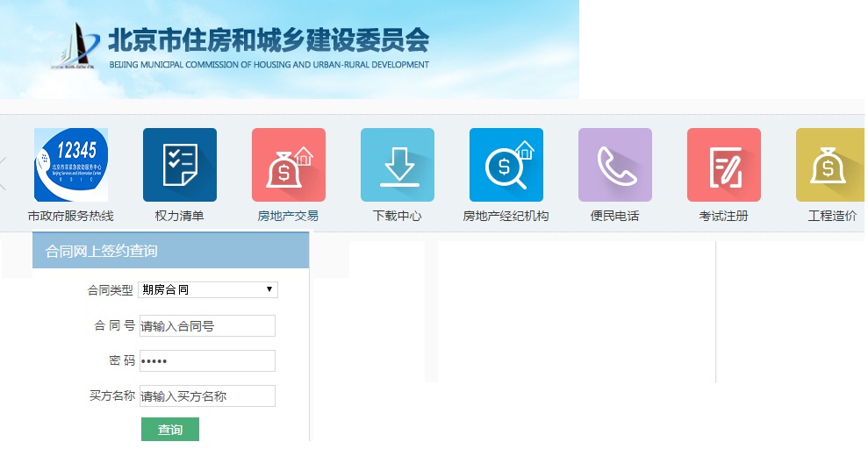Open the 考试注册 pencil icon
The height and width of the screenshot is (463, 868).
(x=724, y=165)
